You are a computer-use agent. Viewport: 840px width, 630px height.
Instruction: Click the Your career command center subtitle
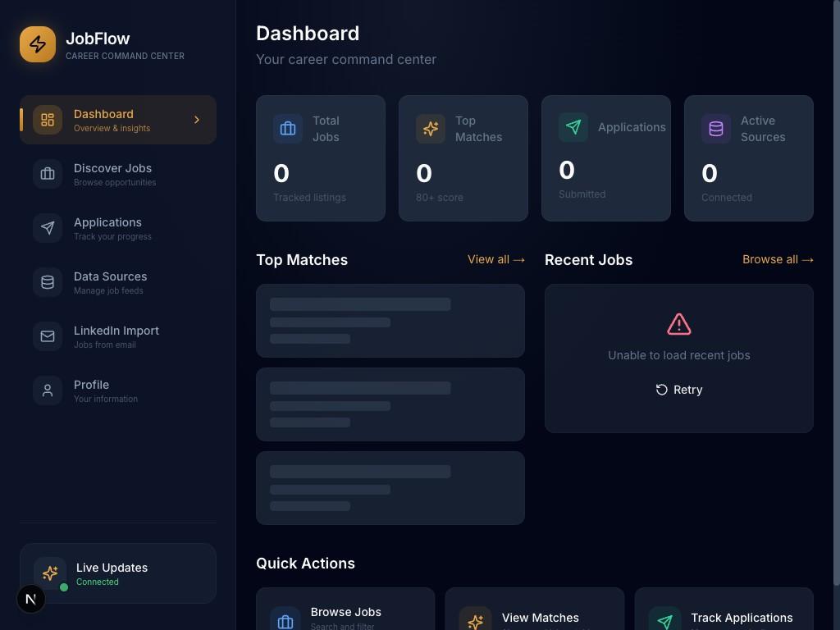click(x=346, y=59)
